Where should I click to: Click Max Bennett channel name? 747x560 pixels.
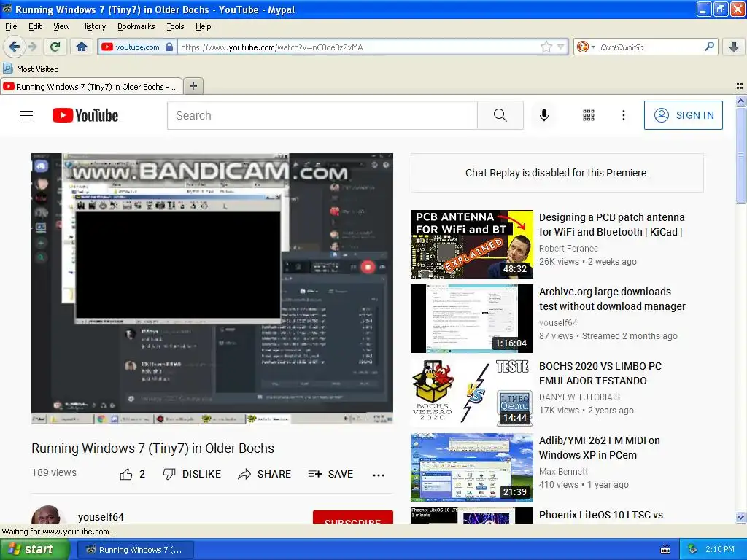(x=563, y=471)
